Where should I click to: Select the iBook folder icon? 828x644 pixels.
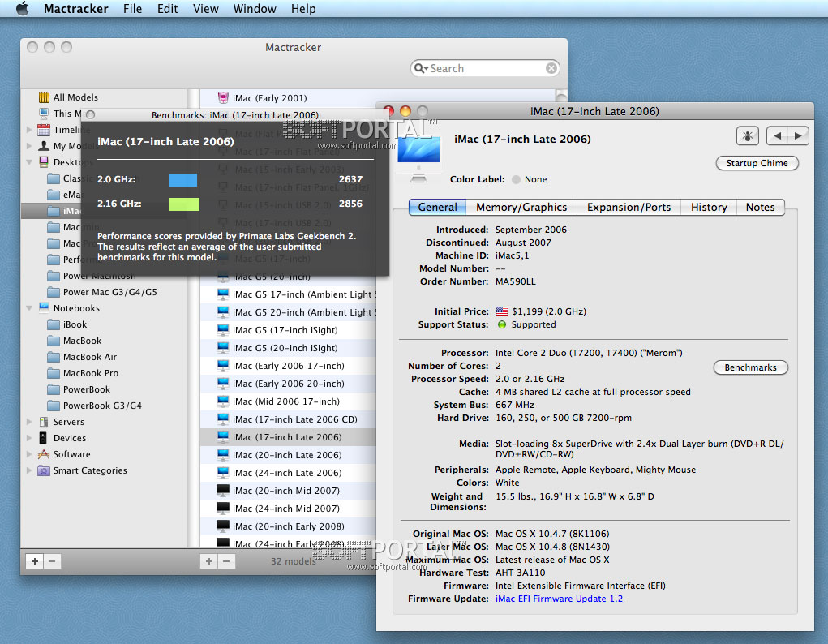[54, 324]
